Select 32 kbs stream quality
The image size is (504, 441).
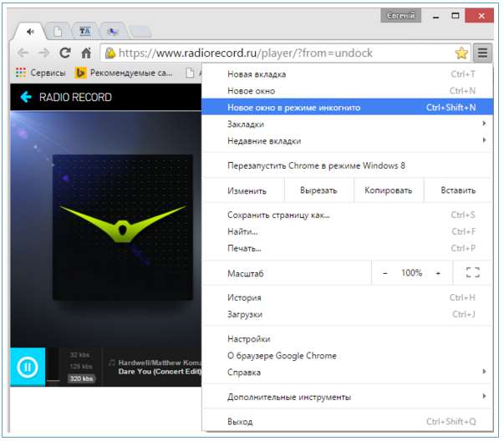tap(80, 355)
